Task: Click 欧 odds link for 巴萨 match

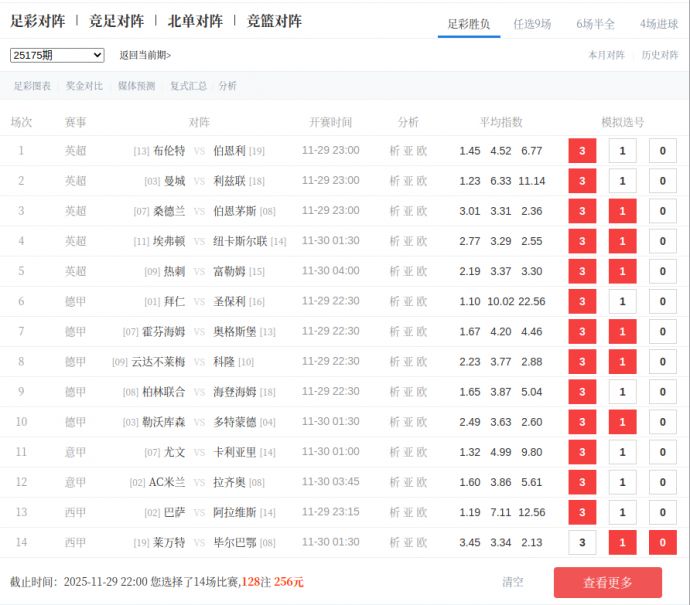Action: click(422, 512)
